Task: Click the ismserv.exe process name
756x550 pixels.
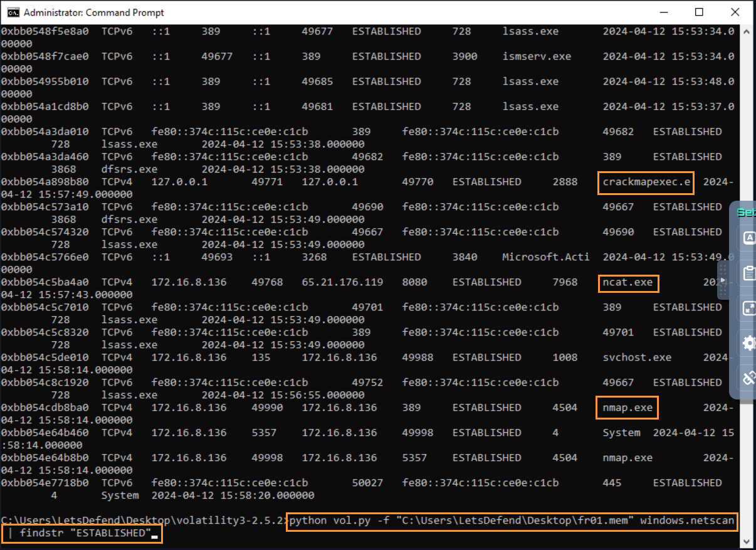Action: [537, 56]
